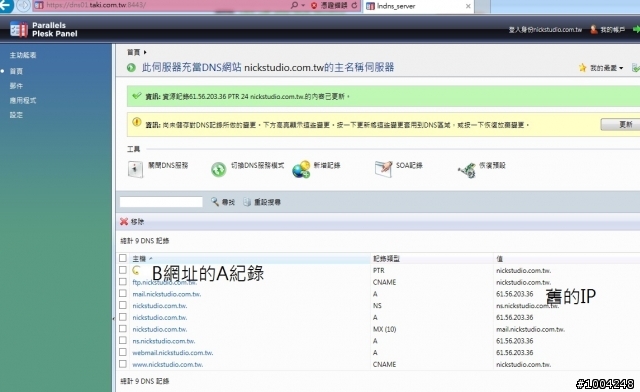The width and height of the screenshot is (640, 392).
Task: Click the 主機 column sort arrow
Action: (x=150, y=258)
